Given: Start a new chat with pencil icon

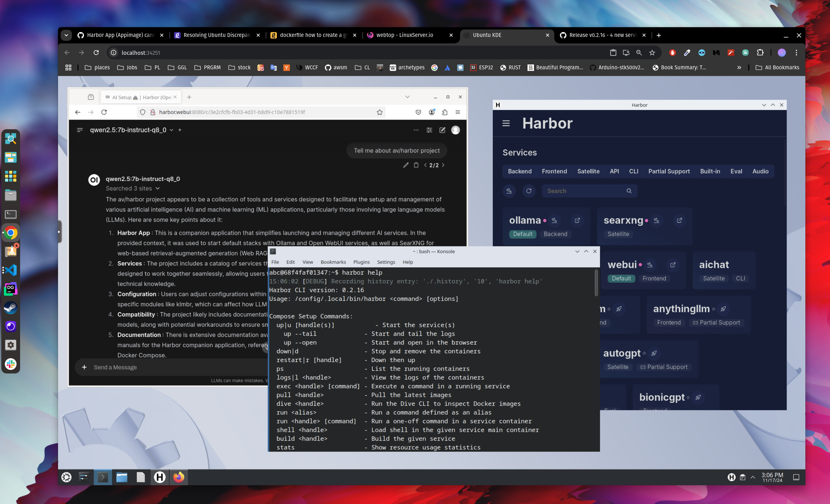Looking at the screenshot, I should (x=442, y=130).
